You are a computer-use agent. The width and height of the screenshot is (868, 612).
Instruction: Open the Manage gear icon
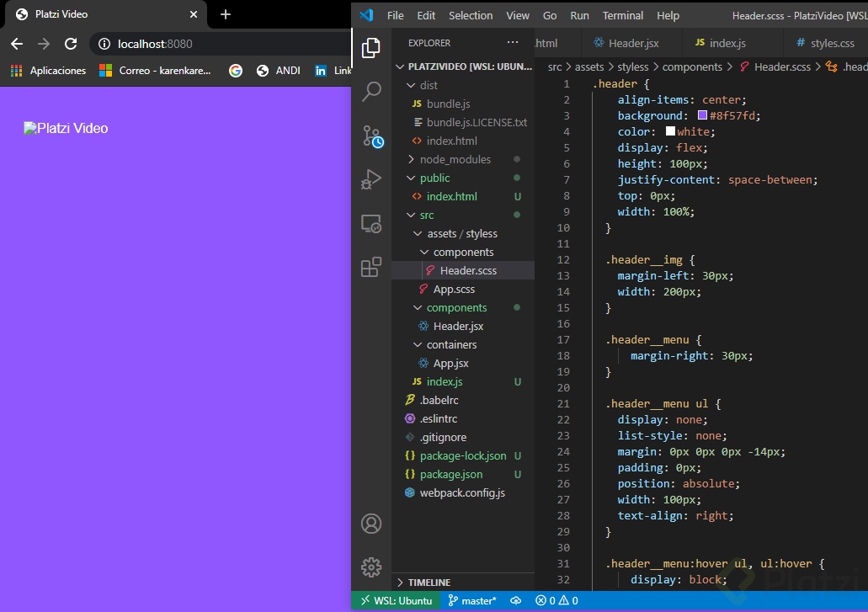(x=371, y=567)
